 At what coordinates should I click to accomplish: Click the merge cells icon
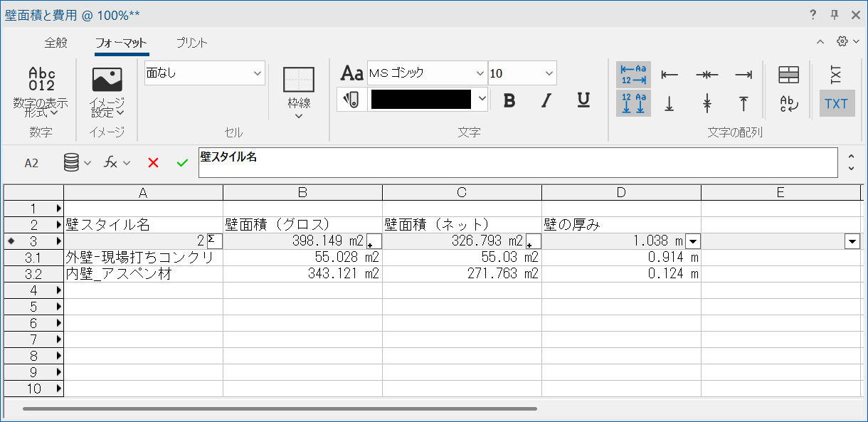point(789,74)
